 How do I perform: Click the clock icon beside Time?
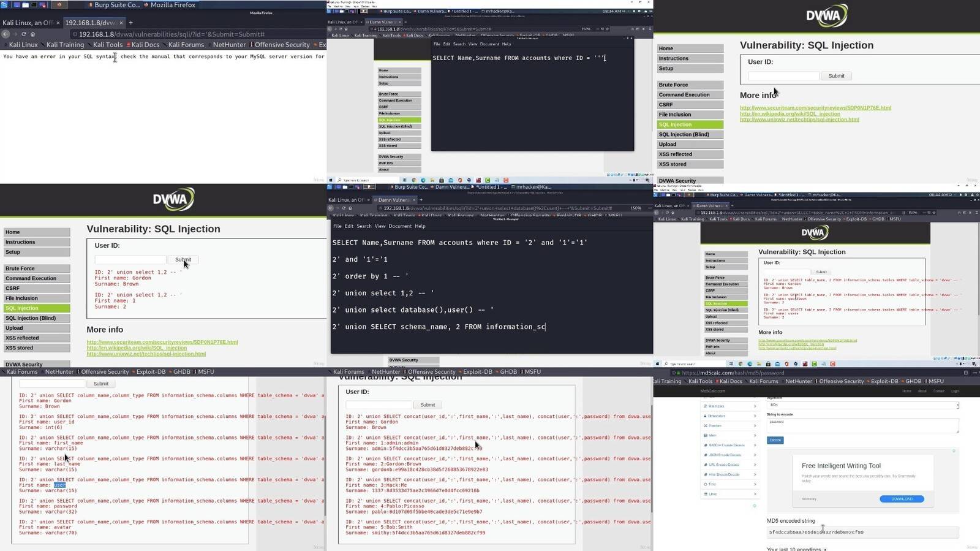pyautogui.click(x=706, y=484)
